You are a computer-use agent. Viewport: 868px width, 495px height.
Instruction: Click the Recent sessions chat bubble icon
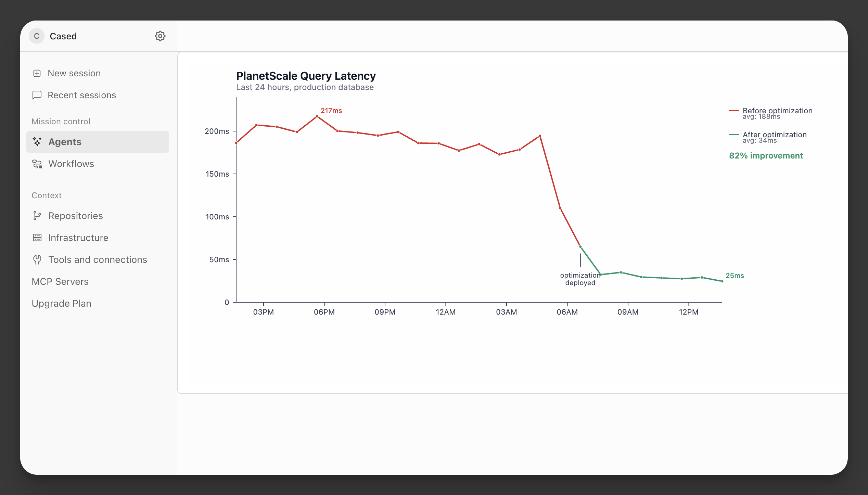pyautogui.click(x=37, y=95)
